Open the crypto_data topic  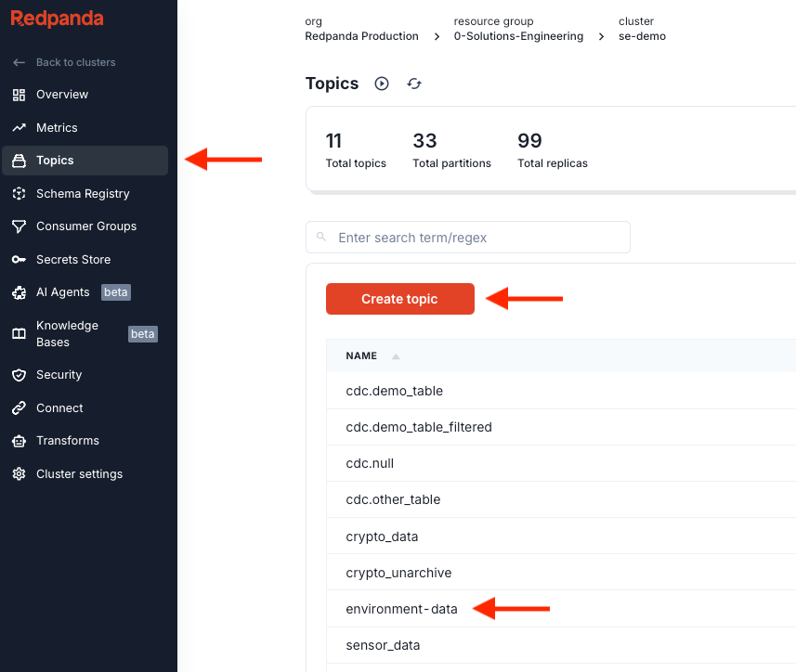click(382, 536)
